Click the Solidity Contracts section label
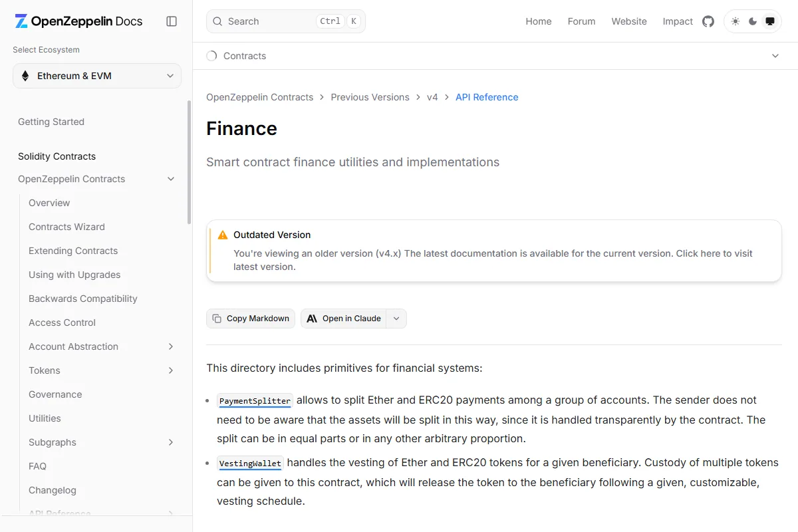 click(57, 156)
